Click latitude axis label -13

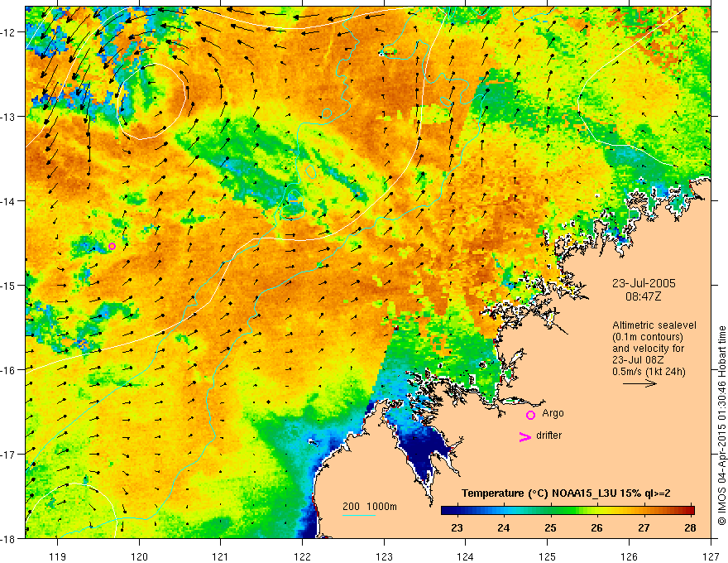coord(9,117)
